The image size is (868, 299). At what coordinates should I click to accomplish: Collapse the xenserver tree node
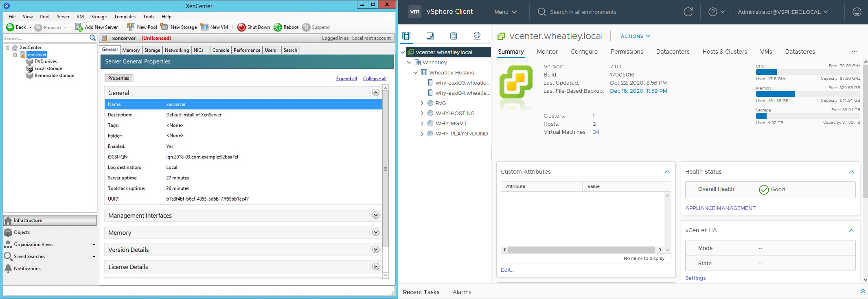click(x=15, y=55)
